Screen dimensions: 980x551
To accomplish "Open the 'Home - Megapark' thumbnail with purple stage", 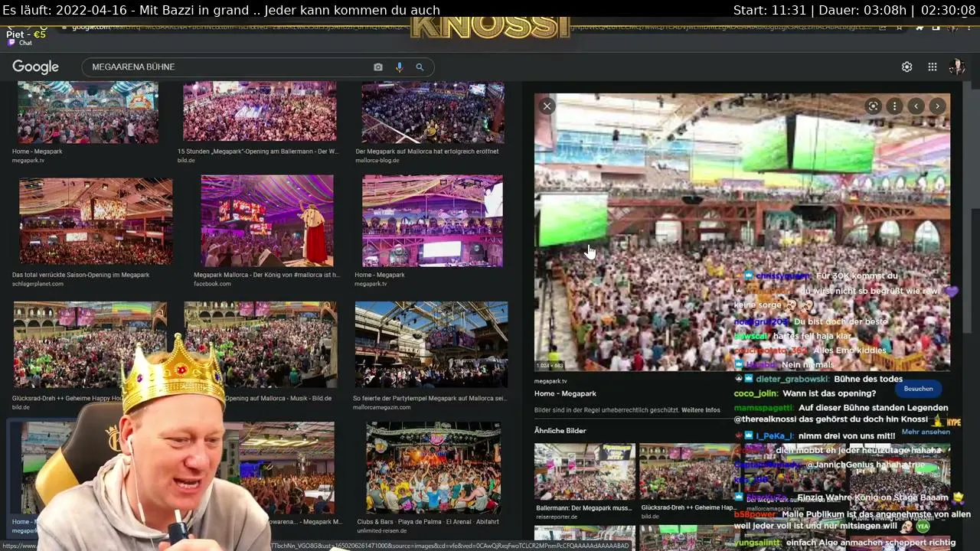I will [433, 220].
